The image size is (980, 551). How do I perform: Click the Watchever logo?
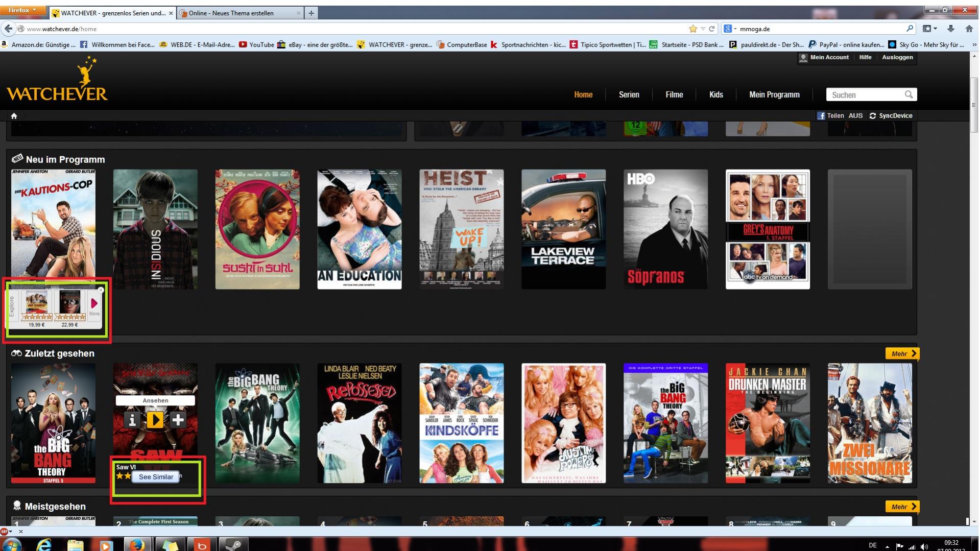click(57, 79)
